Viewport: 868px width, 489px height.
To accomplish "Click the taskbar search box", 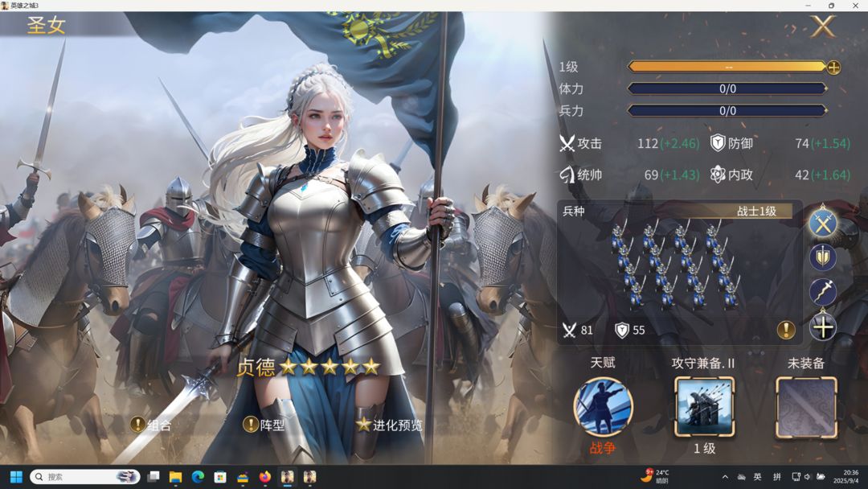I will [84, 477].
